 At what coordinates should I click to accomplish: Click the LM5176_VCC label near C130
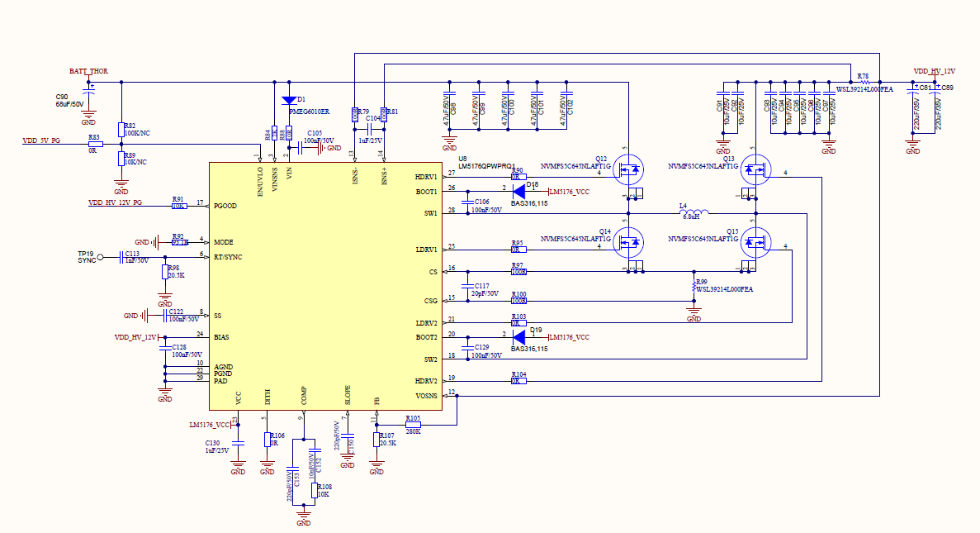[210, 425]
